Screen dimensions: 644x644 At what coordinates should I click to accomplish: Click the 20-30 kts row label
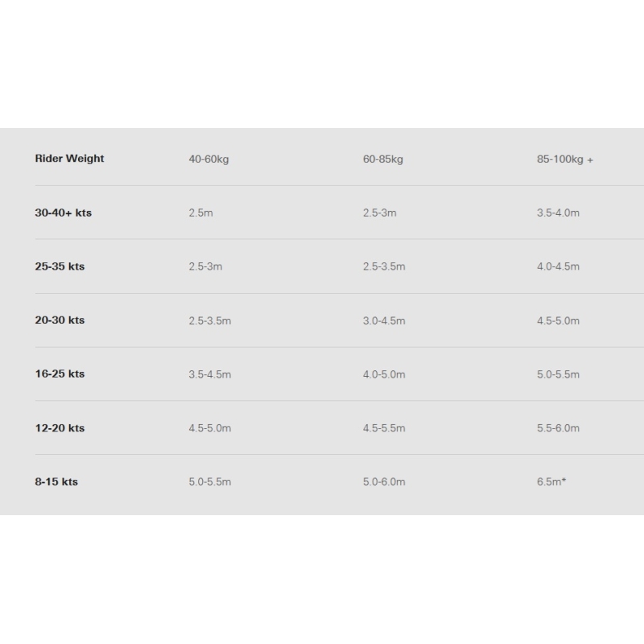[60, 320]
